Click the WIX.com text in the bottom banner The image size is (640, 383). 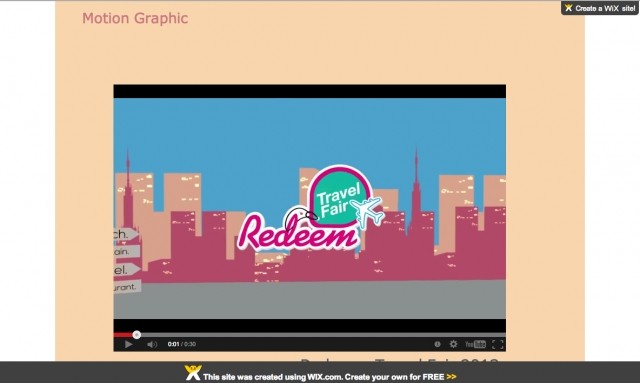click(x=325, y=377)
